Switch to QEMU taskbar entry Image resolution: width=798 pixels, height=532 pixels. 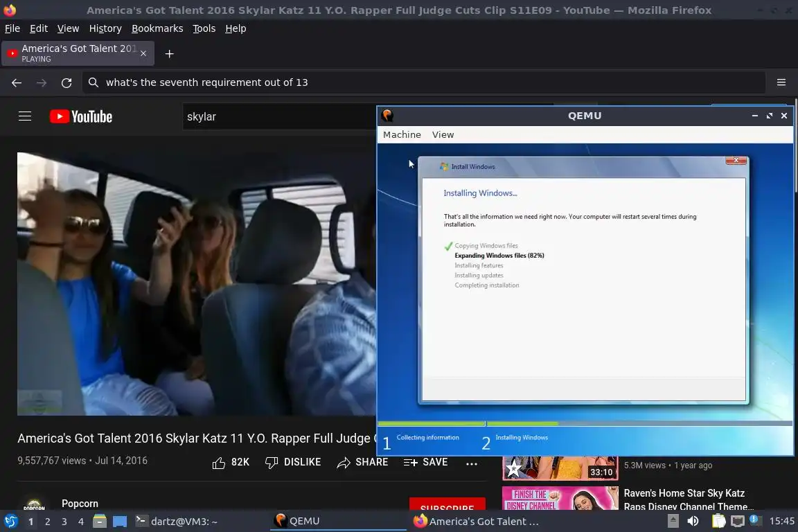[x=338, y=521]
